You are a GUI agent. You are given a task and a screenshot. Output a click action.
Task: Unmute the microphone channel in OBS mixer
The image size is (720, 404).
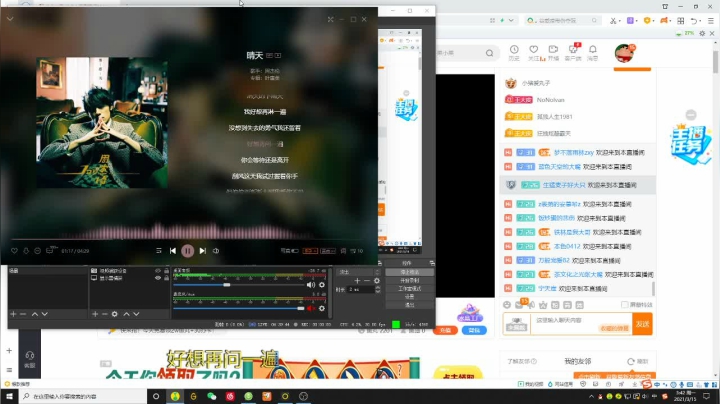click(x=311, y=308)
